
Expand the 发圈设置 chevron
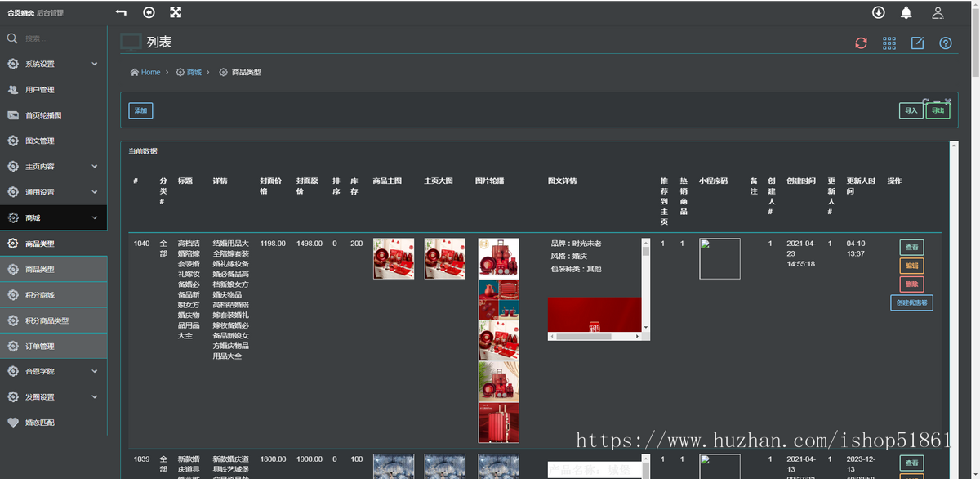tap(95, 397)
